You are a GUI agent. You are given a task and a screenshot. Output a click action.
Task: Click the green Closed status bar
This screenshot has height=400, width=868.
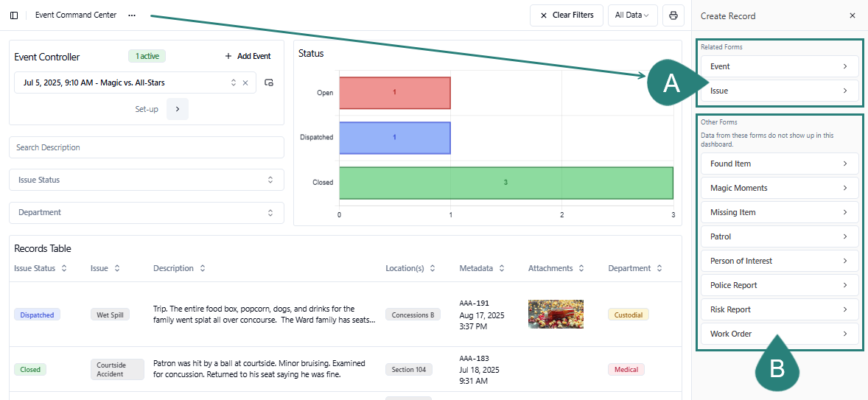[505, 183]
